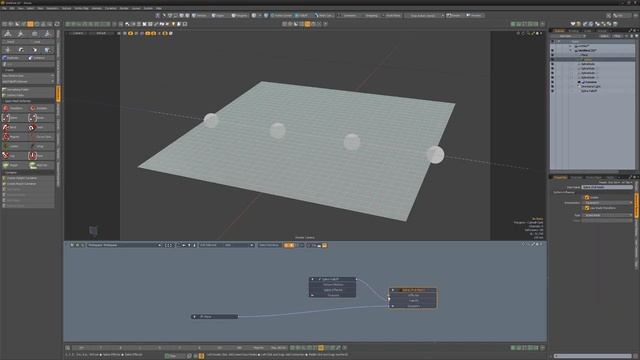Switch to Polygons selection mode

click(240, 16)
